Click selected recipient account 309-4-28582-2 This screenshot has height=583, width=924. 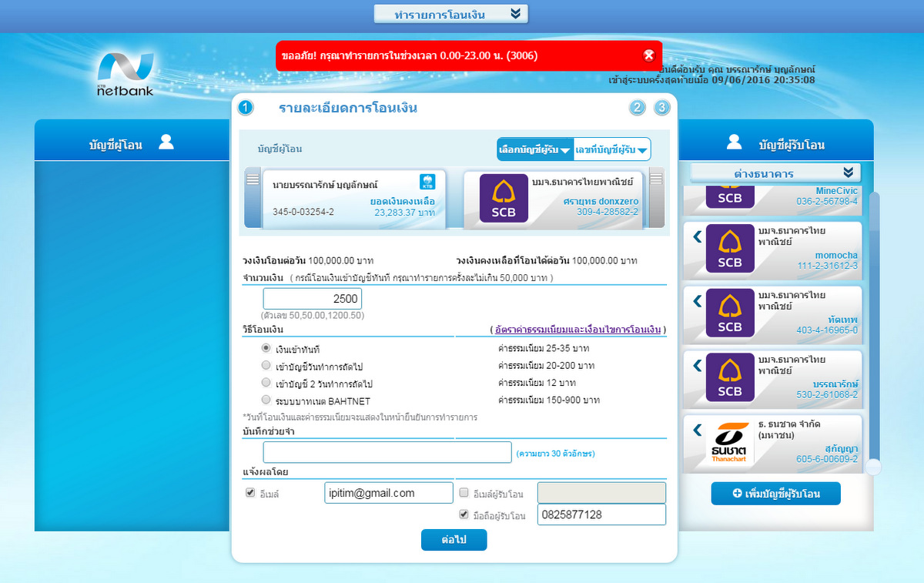[608, 212]
